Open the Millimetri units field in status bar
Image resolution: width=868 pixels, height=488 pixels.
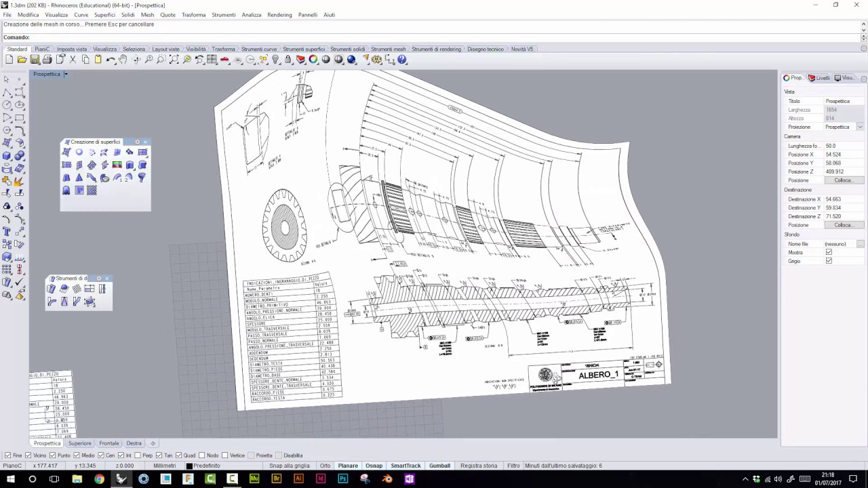click(165, 466)
